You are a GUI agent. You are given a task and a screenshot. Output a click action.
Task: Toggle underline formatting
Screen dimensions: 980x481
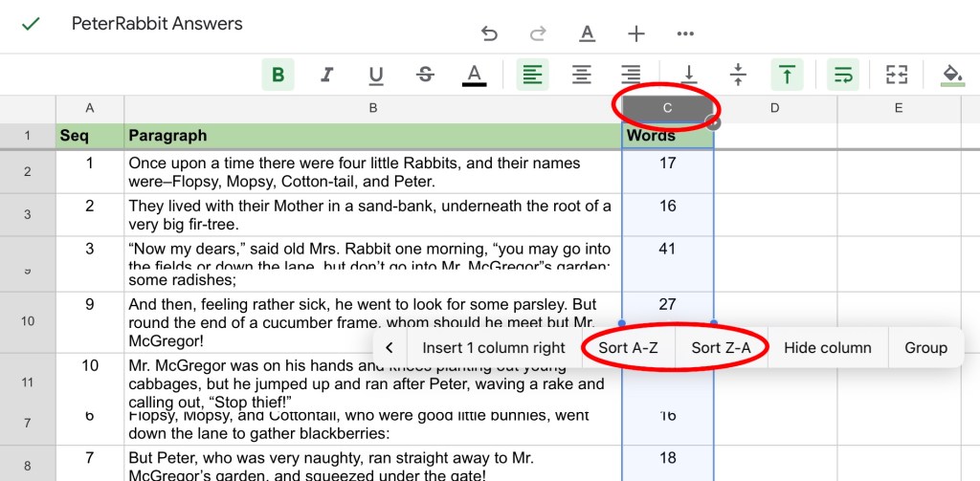[376, 75]
